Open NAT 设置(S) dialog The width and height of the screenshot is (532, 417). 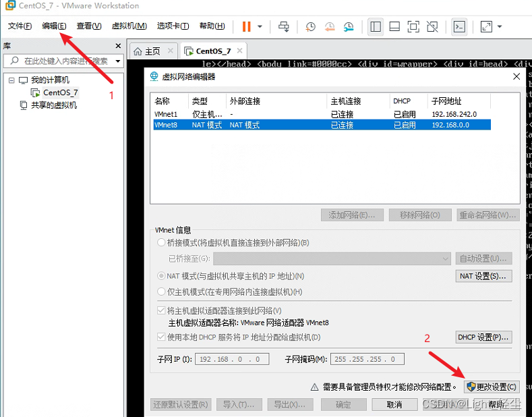click(483, 276)
